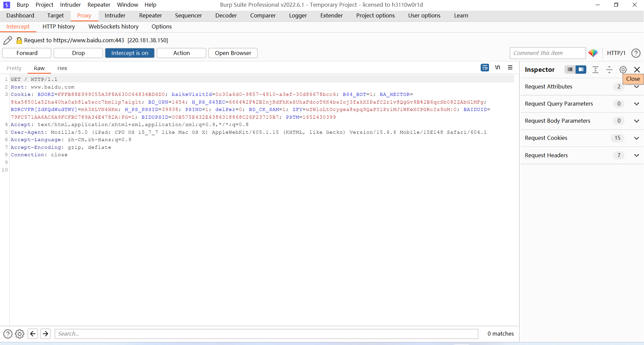Image resolution: width=644 pixels, height=345 pixels.
Task: Open the highlight color picker
Action: (x=593, y=53)
